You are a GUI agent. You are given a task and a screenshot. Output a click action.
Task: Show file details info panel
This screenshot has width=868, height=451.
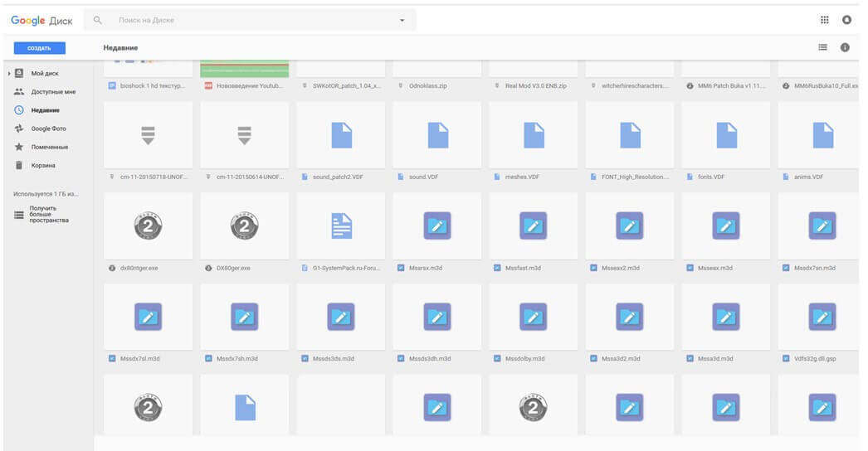(x=845, y=47)
